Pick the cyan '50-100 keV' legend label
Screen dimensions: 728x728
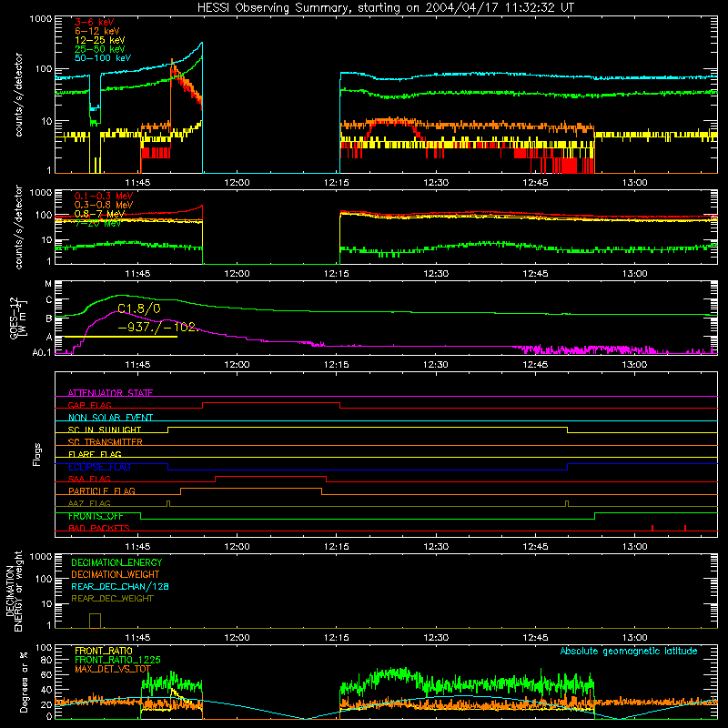[103, 58]
